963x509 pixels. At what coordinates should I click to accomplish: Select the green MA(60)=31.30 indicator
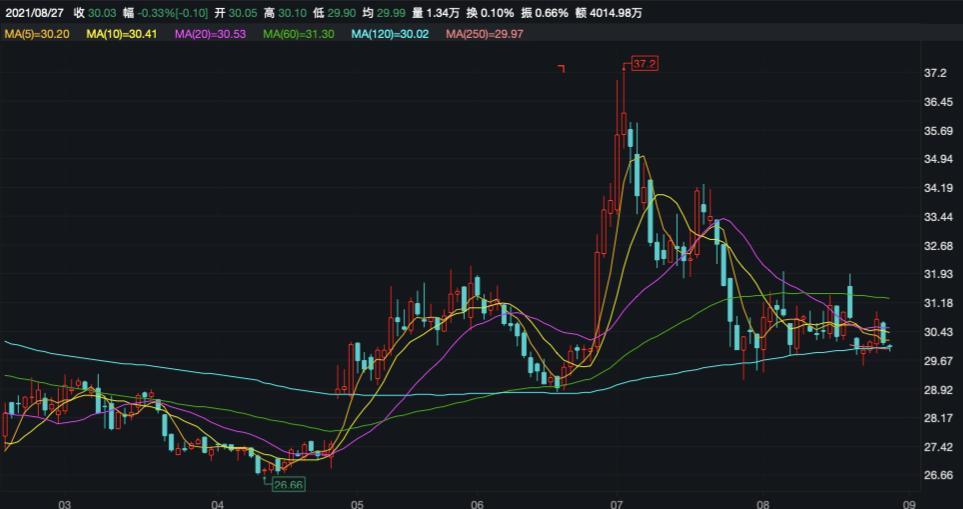tap(300, 34)
